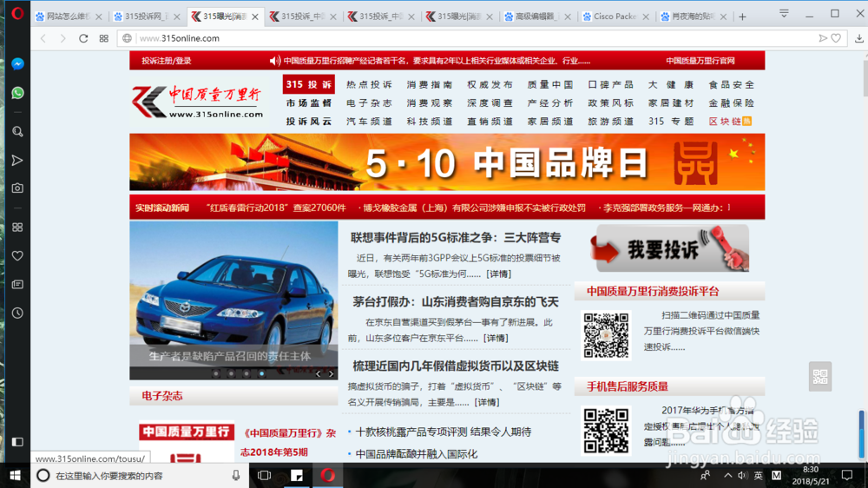This screenshot has height=488, width=868.
Task: Click floating QR code icon at right
Action: click(820, 377)
